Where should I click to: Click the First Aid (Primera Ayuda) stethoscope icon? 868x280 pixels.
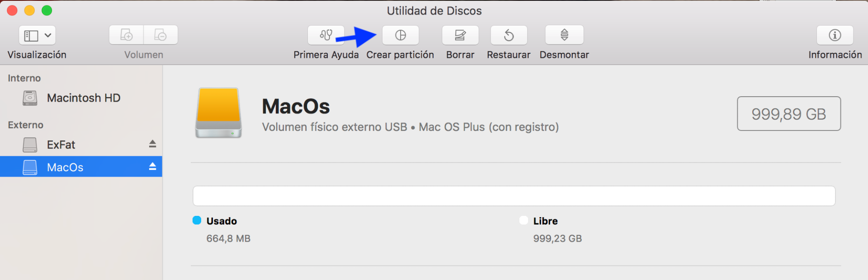(x=325, y=35)
